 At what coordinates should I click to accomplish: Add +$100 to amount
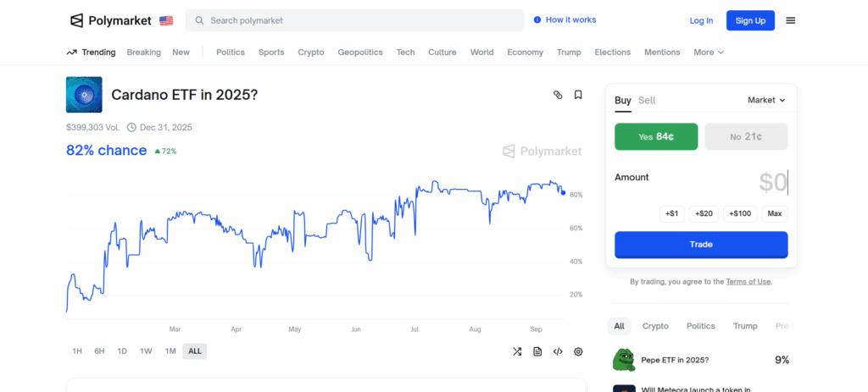point(740,214)
